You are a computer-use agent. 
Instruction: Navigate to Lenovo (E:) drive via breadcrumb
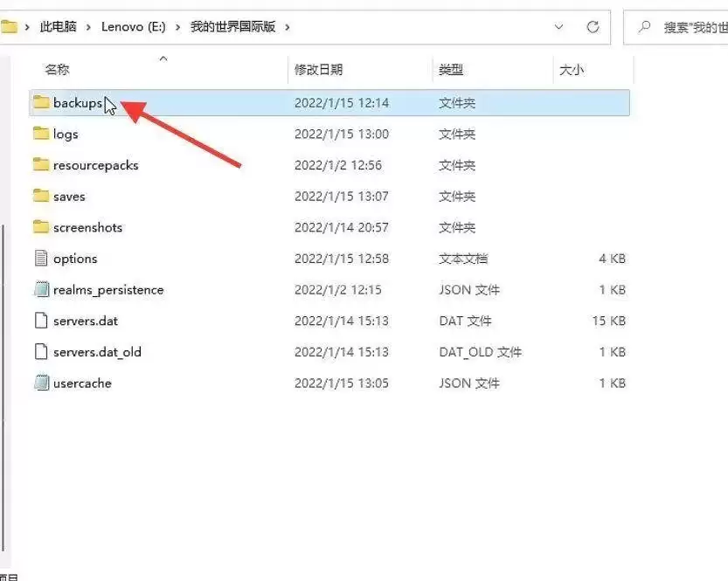(134, 27)
